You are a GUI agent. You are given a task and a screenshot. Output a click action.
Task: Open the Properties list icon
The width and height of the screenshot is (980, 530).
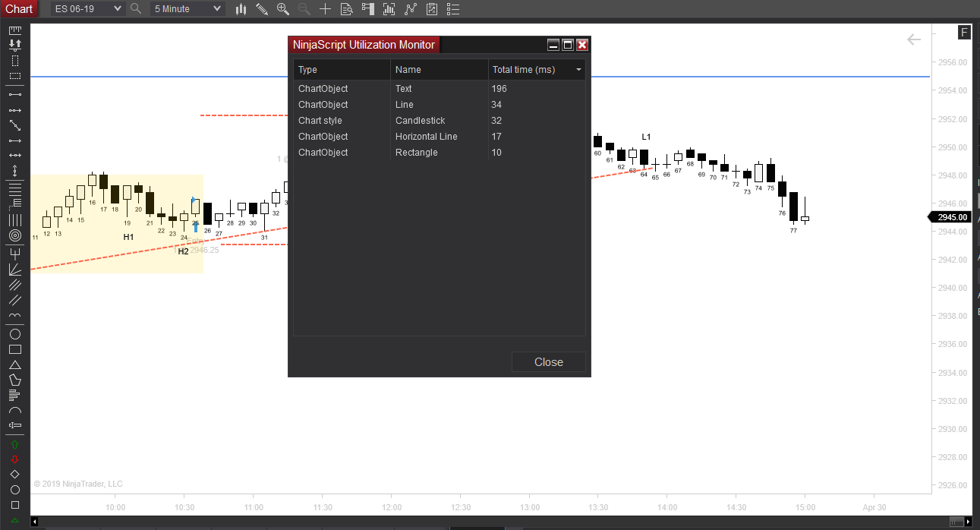click(x=453, y=9)
